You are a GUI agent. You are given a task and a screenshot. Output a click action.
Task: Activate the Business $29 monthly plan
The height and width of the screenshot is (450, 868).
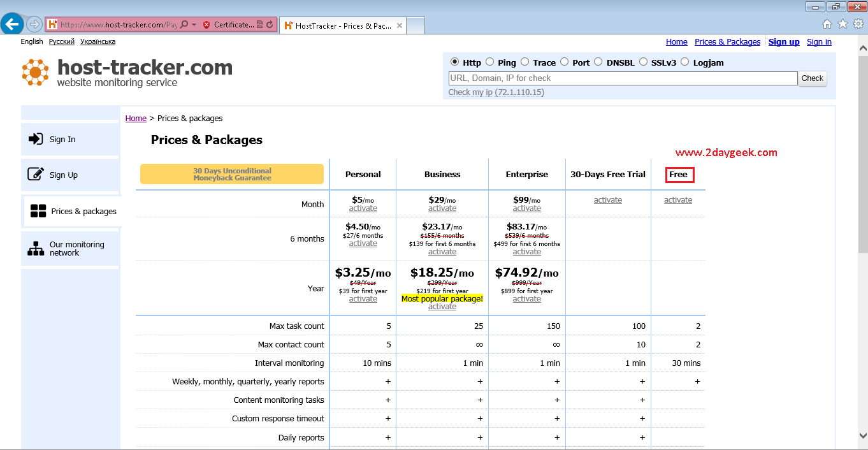click(x=442, y=208)
